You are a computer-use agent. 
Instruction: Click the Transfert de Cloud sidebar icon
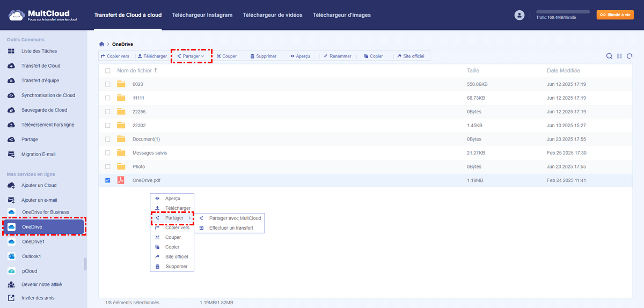(x=11, y=66)
